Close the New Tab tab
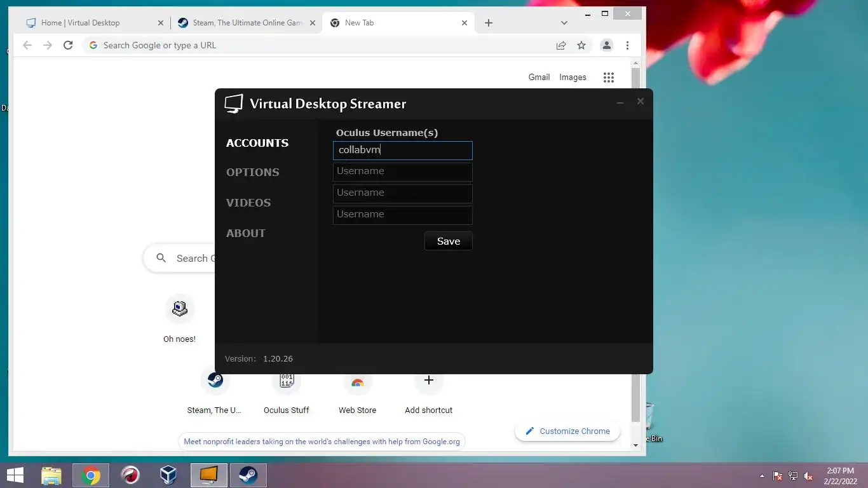 465,23
